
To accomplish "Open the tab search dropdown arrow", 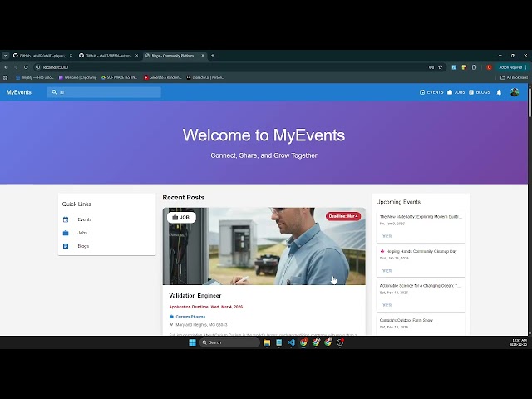I will click(6, 56).
